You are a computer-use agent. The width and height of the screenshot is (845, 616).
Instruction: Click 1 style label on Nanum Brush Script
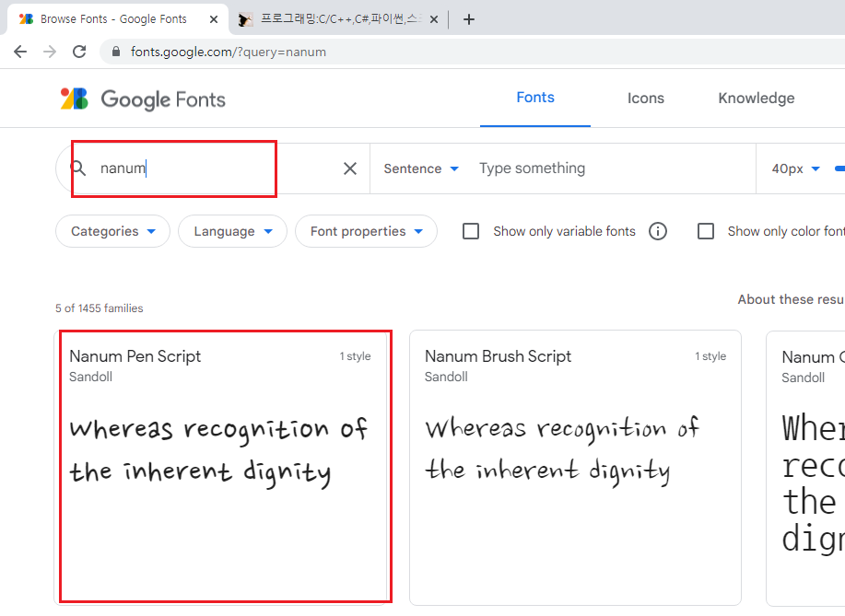click(x=710, y=356)
